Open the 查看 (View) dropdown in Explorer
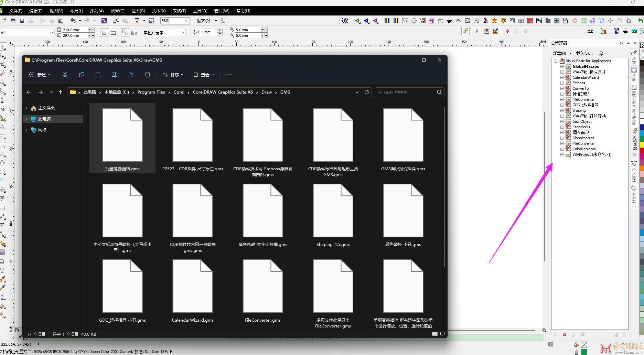 coord(204,75)
